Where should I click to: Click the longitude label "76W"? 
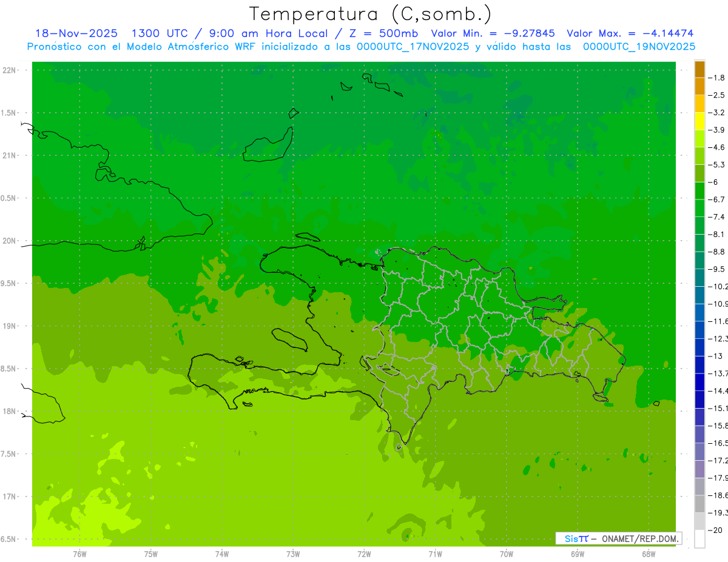click(79, 554)
